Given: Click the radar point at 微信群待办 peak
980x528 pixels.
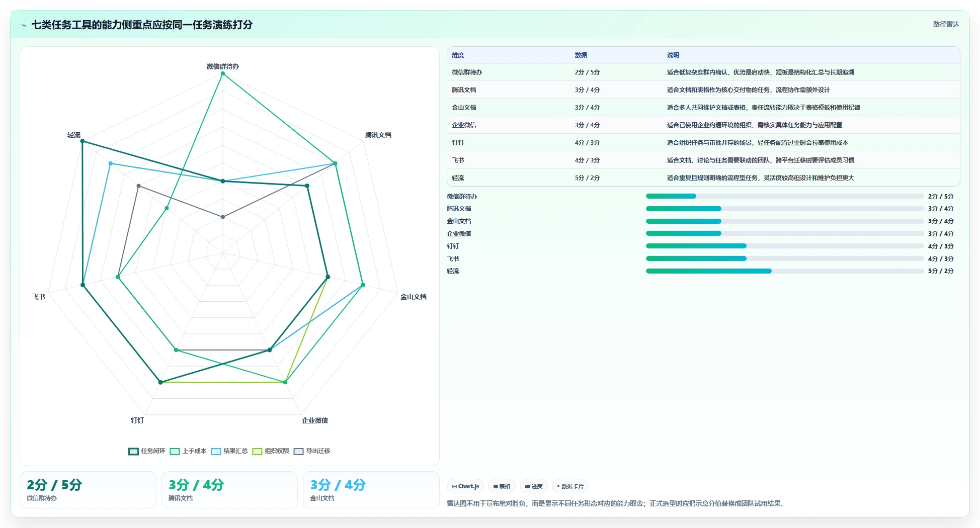Looking at the screenshot, I should (223, 74).
